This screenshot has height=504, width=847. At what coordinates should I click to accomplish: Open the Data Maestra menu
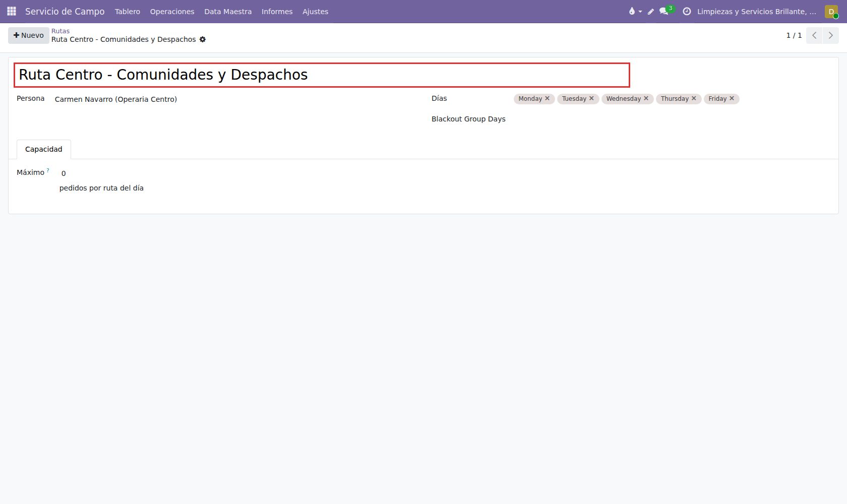[228, 12]
